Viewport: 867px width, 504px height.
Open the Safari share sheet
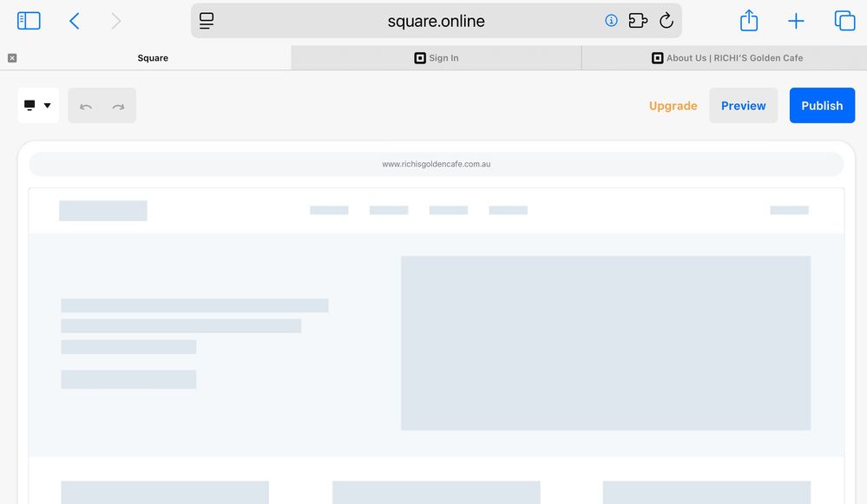(x=749, y=21)
